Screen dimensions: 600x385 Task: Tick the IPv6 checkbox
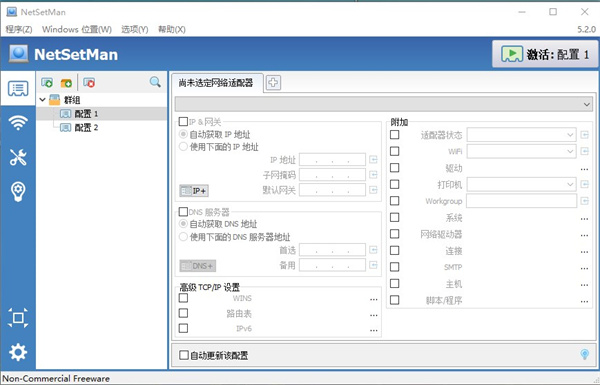183,328
